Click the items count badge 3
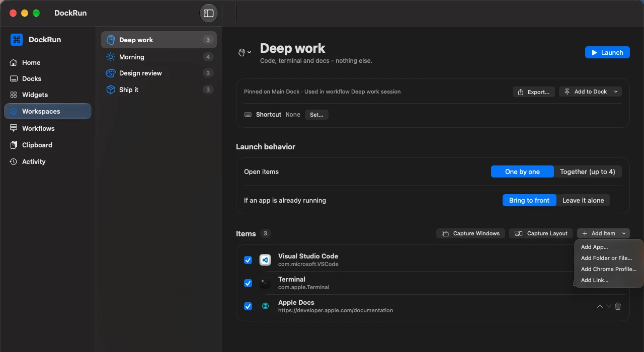Viewport: 644px width, 352px height. [x=266, y=233]
